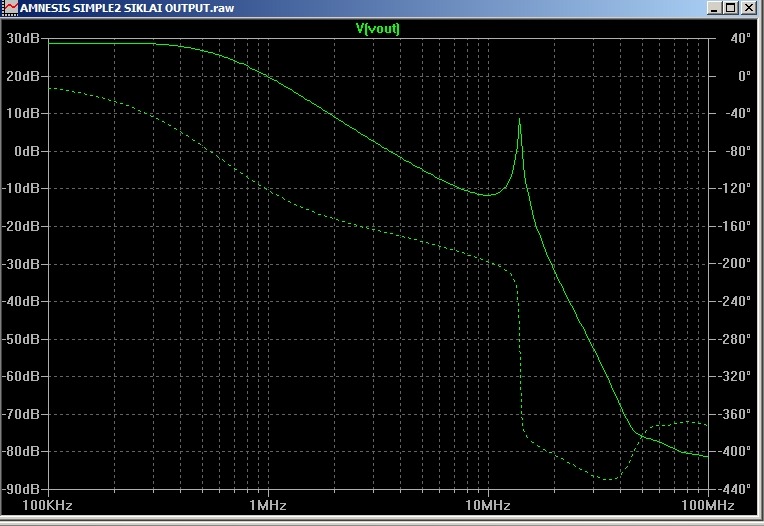
Task: Click the 0° phase axis label
Action: [744, 76]
